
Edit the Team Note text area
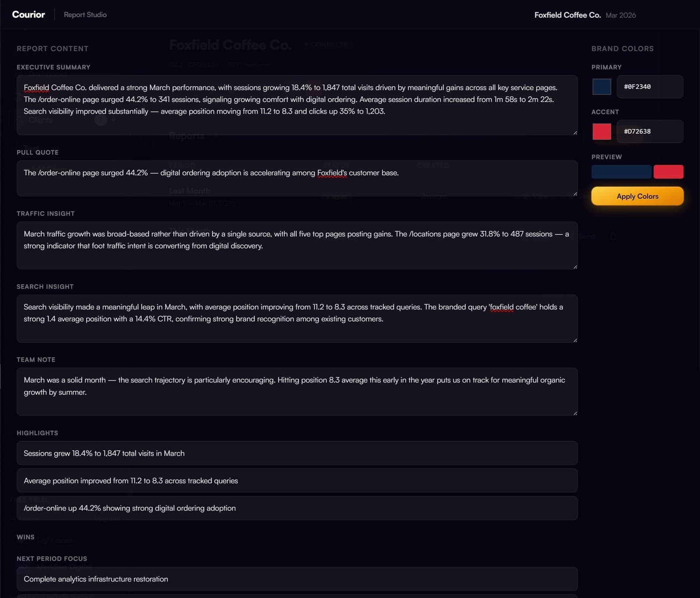(297, 392)
